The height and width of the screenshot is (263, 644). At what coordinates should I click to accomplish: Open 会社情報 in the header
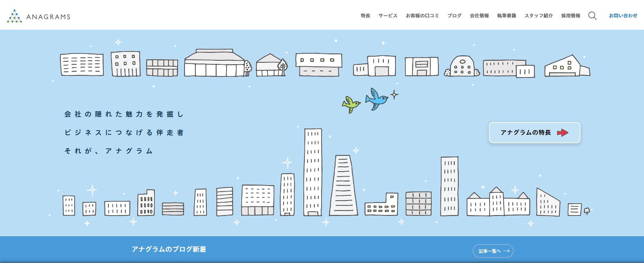point(479,16)
